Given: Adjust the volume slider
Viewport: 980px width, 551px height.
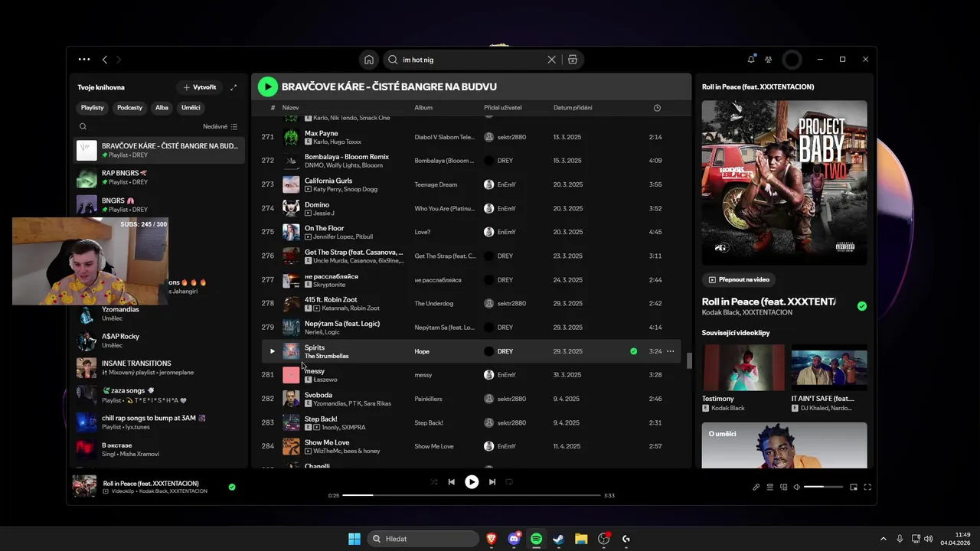Looking at the screenshot, I should [823, 487].
